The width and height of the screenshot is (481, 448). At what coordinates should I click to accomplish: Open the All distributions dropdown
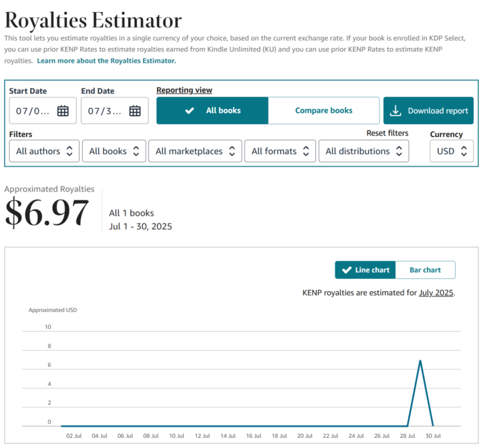pyautogui.click(x=364, y=151)
